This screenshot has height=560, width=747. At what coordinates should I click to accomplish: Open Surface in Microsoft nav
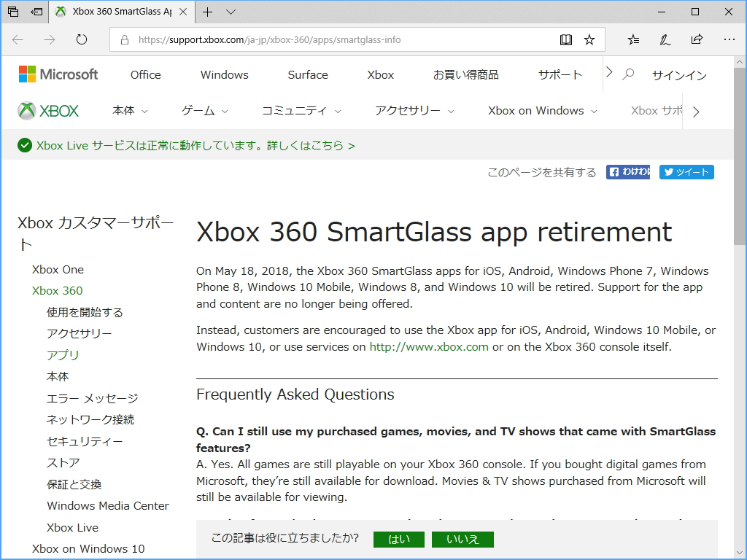click(308, 75)
